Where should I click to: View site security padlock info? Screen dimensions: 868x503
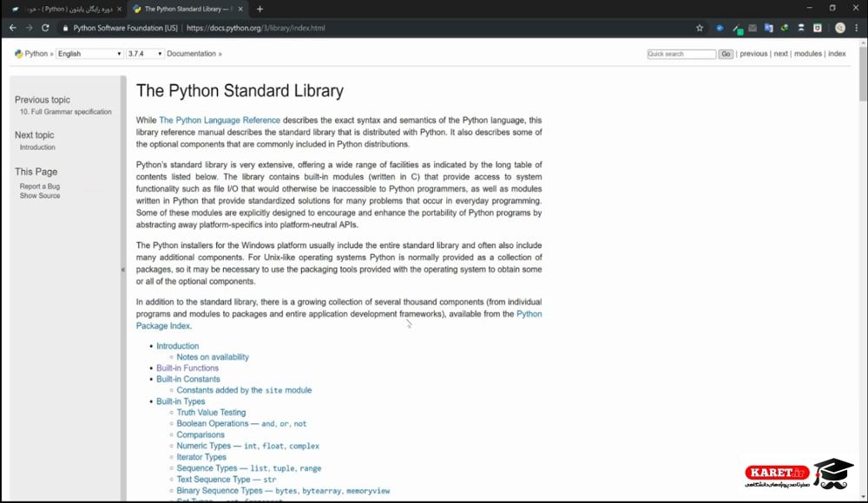click(x=65, y=28)
